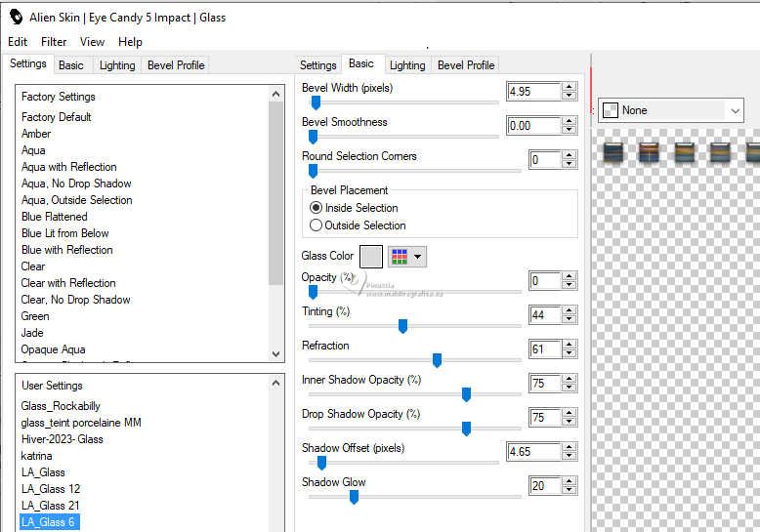Select Clear with Reflection preset

[x=68, y=283]
